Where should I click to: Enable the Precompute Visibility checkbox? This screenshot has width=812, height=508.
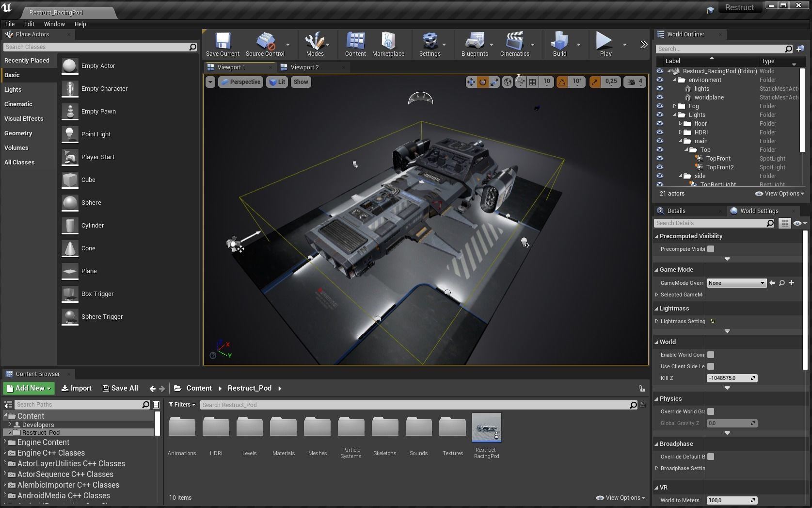coord(711,249)
